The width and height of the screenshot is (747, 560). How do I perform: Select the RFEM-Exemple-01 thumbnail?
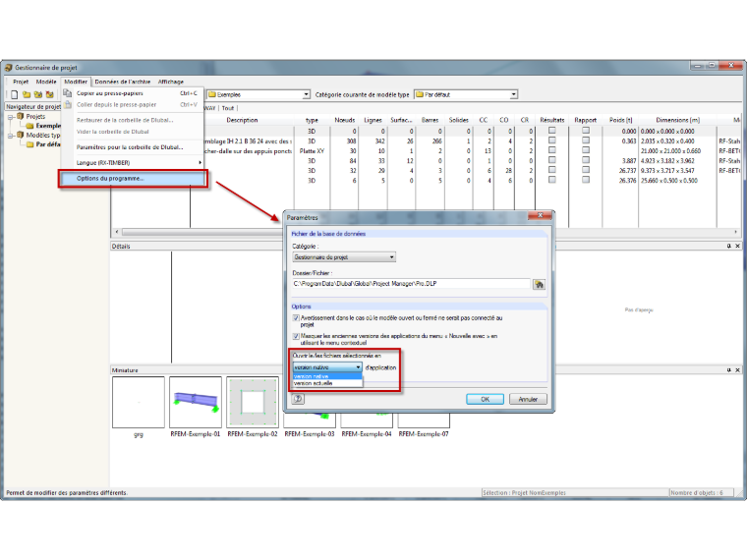point(196,403)
